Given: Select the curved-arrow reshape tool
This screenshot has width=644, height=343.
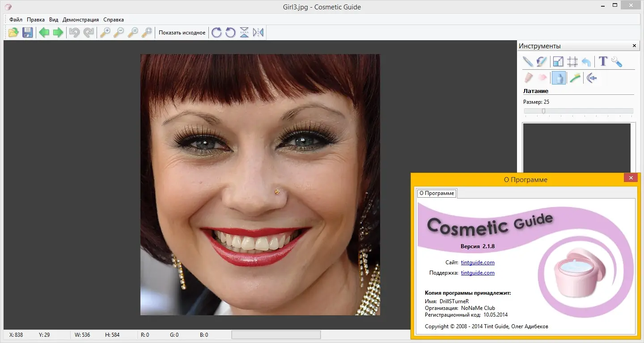Looking at the screenshot, I should point(592,78).
